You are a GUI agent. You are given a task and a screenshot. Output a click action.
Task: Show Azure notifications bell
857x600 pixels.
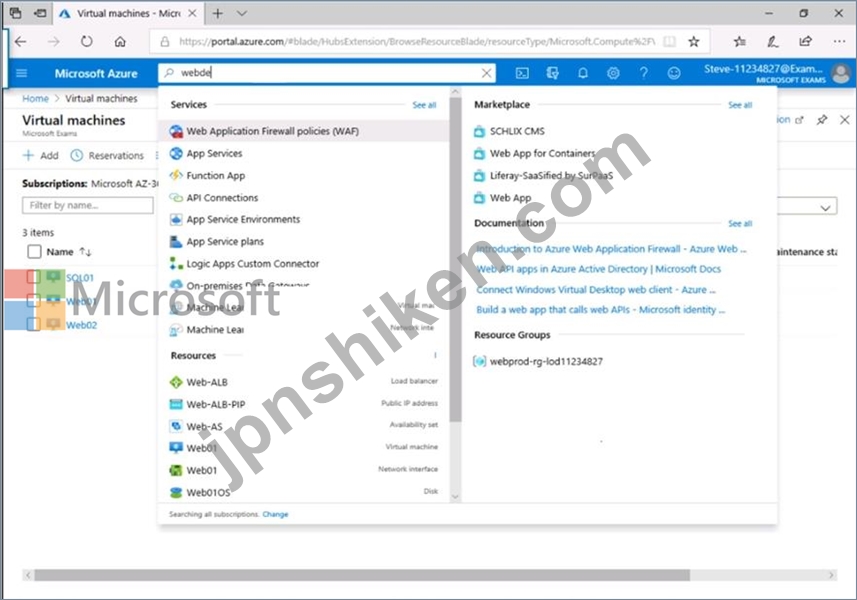(x=583, y=73)
